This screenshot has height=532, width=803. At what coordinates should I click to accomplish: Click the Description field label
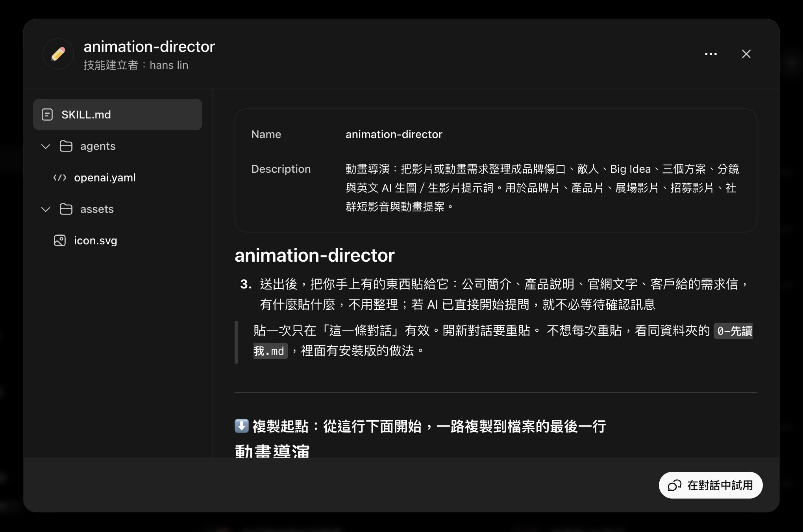click(x=281, y=169)
